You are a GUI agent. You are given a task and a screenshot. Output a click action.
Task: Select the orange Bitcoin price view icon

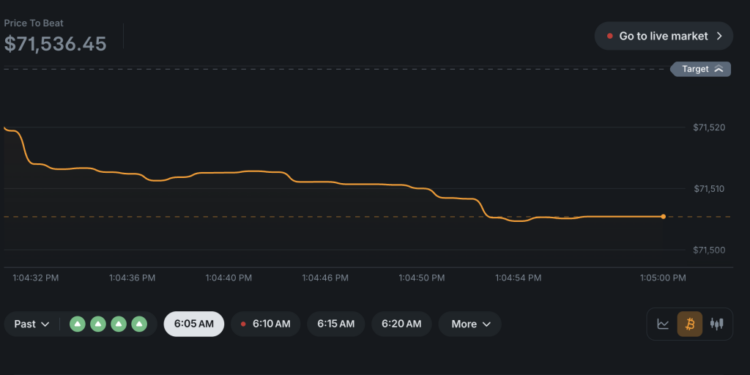pos(690,324)
